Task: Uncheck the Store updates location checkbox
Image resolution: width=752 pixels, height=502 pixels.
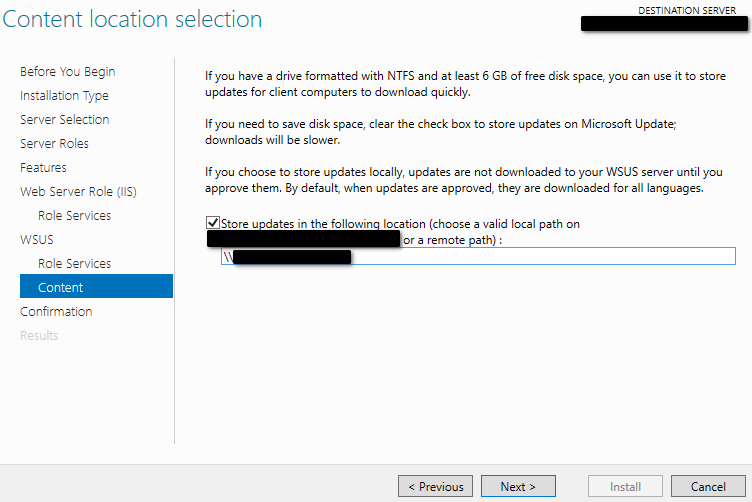Action: coord(213,223)
